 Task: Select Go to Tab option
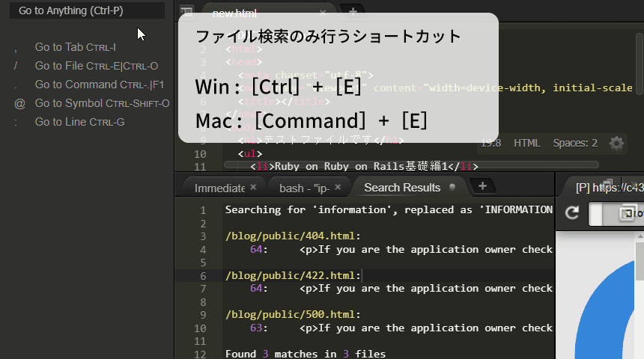[75, 47]
